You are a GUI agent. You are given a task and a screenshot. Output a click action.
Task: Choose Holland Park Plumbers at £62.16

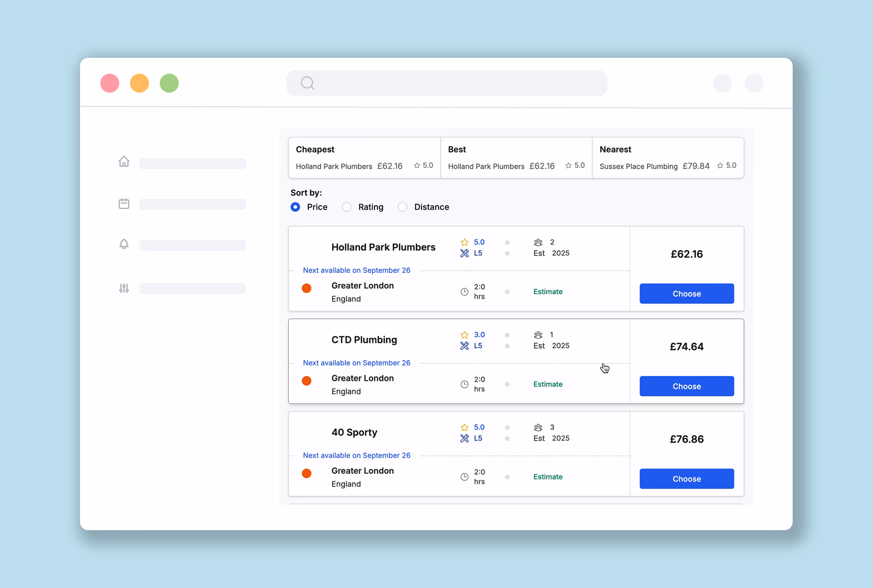(x=687, y=294)
